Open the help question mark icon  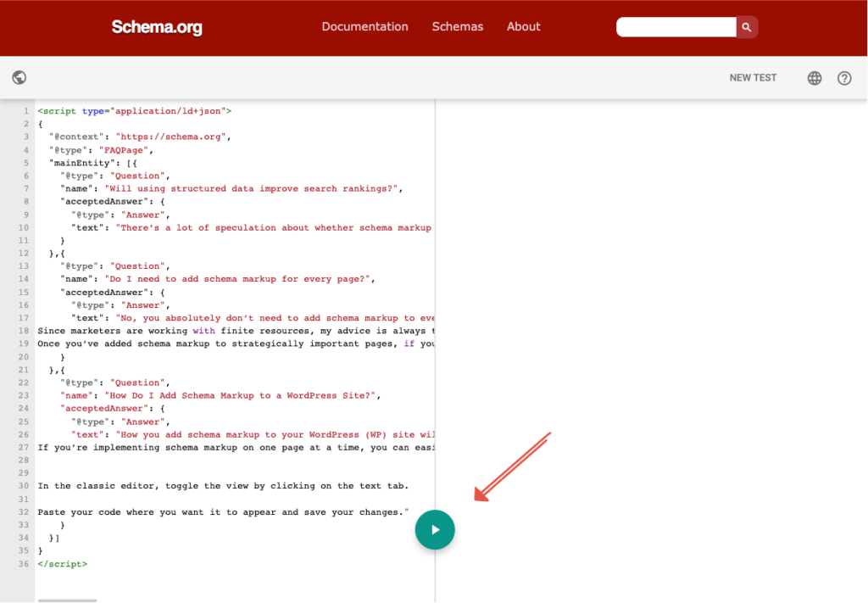coord(844,78)
